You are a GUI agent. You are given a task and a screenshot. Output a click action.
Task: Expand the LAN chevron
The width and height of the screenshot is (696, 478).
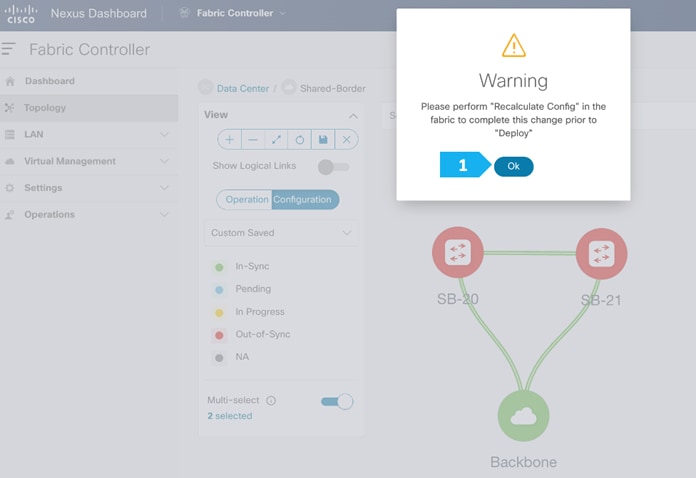164,134
